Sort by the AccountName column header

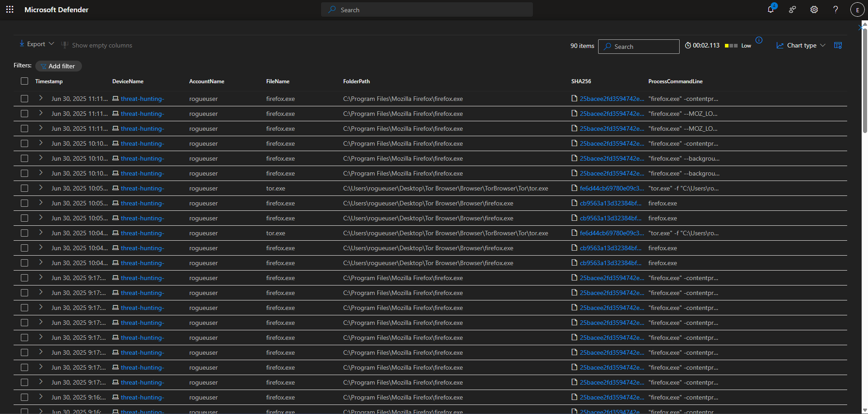(x=206, y=81)
